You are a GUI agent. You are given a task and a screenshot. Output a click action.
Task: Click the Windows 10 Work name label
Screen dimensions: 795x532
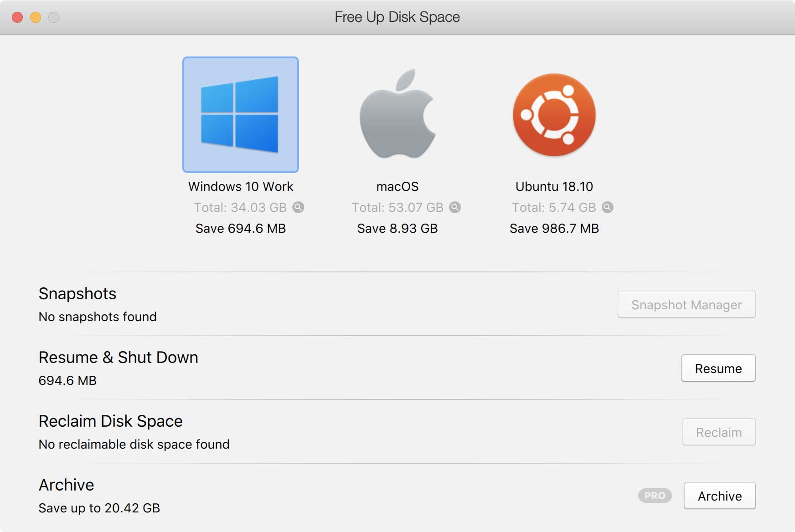tap(241, 187)
